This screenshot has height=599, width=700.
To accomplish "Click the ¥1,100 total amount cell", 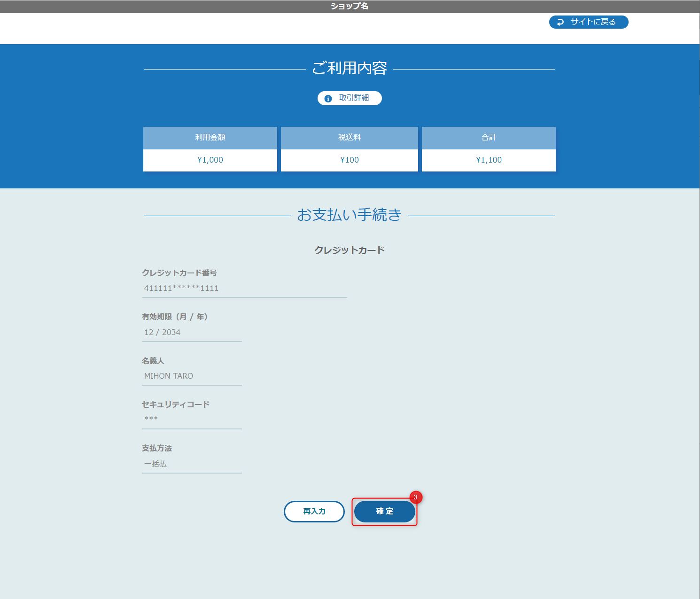I will [x=488, y=160].
